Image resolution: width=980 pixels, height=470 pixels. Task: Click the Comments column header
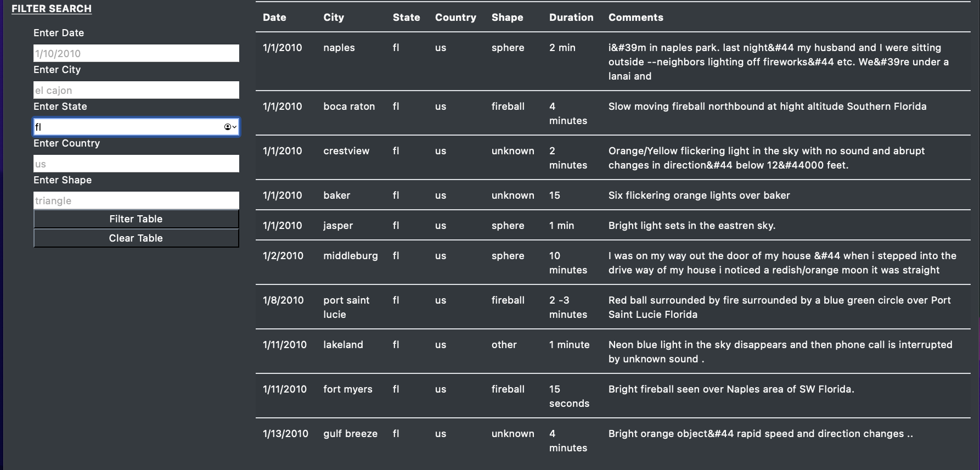pyautogui.click(x=635, y=17)
